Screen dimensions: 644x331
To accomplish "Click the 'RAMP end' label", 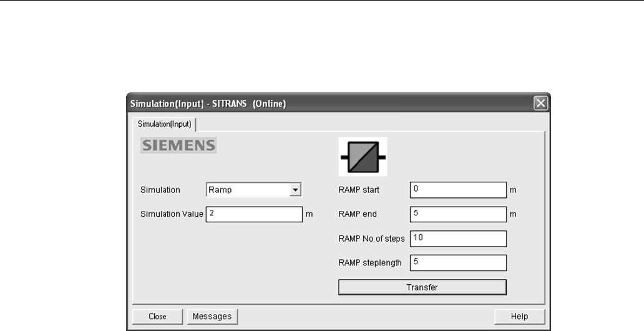I will [358, 214].
